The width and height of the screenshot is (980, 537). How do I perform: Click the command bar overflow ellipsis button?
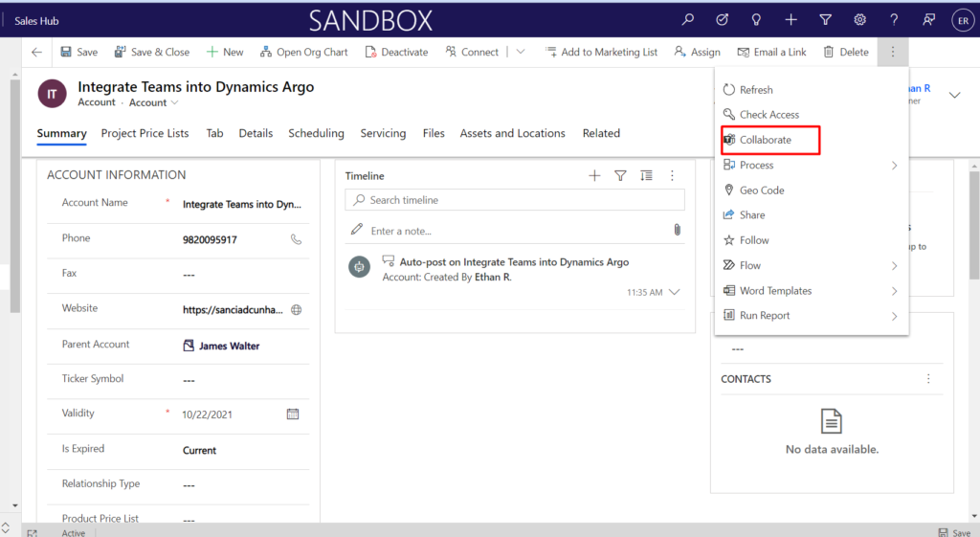pyautogui.click(x=893, y=52)
